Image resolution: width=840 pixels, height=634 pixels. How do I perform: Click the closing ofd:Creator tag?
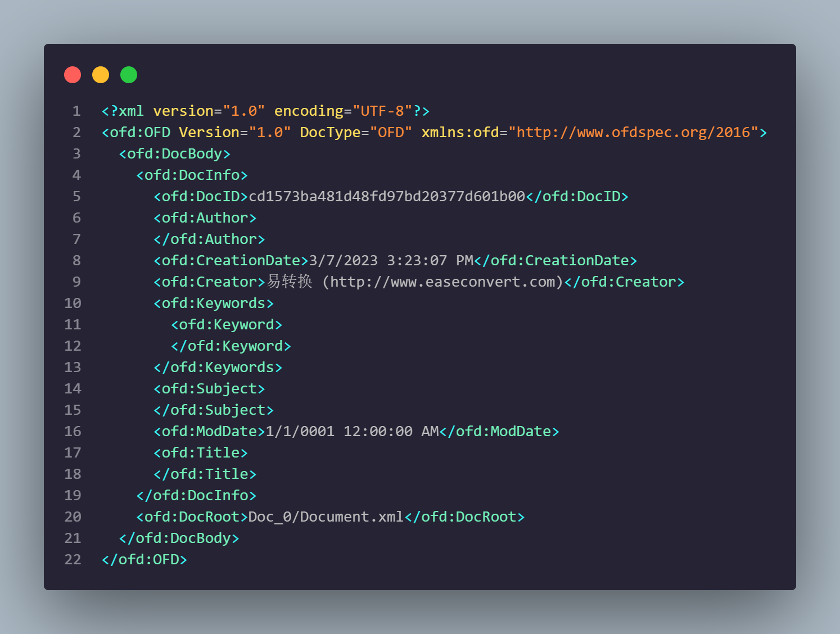pyautogui.click(x=625, y=282)
